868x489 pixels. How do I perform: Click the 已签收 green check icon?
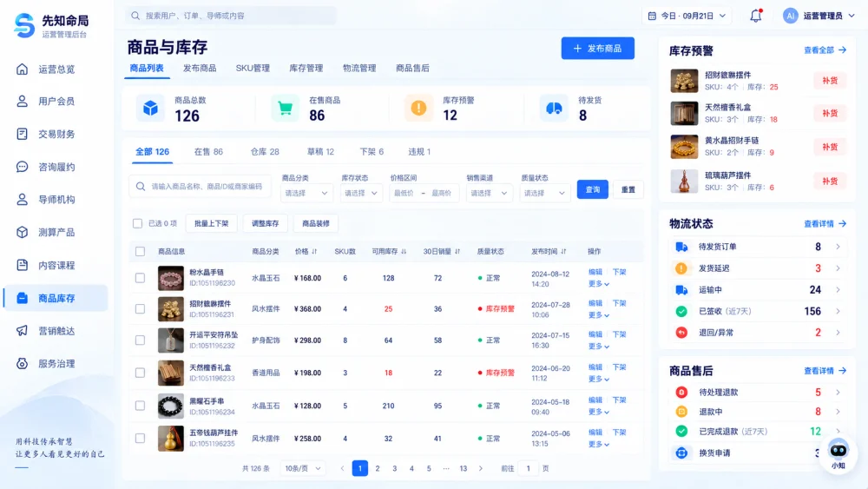681,311
